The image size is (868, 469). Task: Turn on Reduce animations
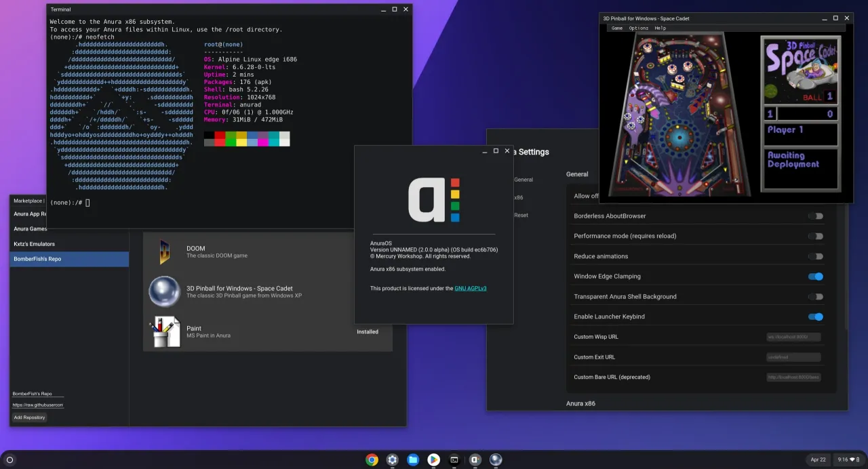[x=816, y=256]
